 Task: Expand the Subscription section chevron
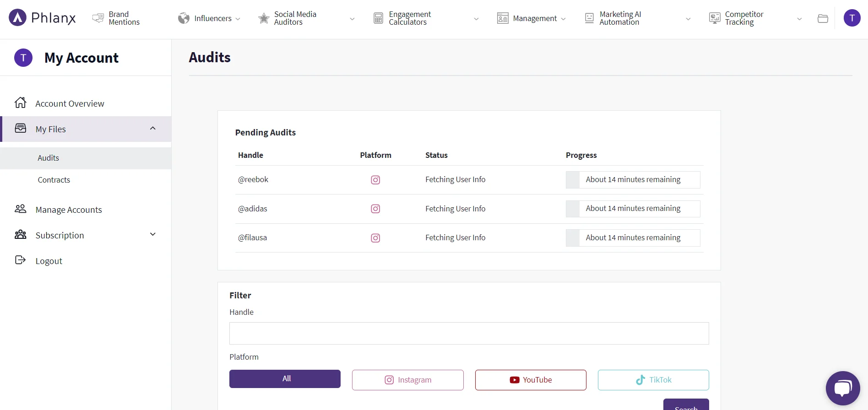153,234
